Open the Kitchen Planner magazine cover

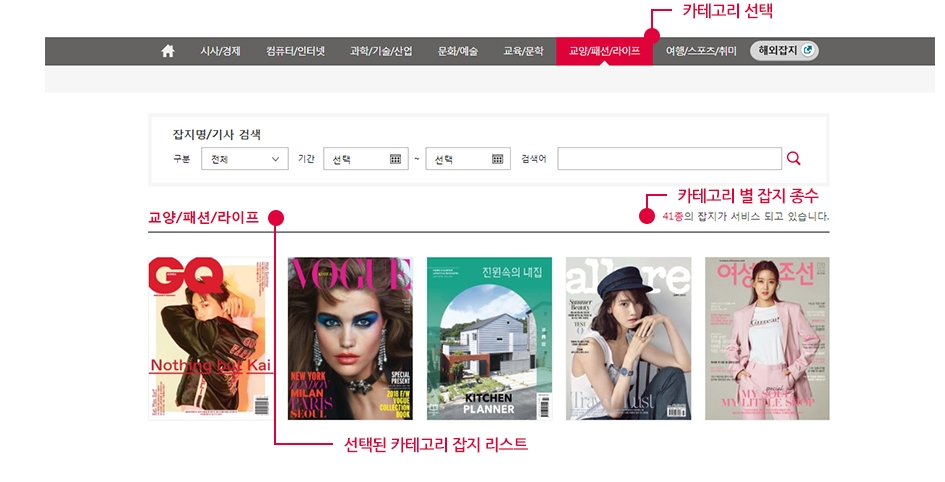click(x=489, y=339)
